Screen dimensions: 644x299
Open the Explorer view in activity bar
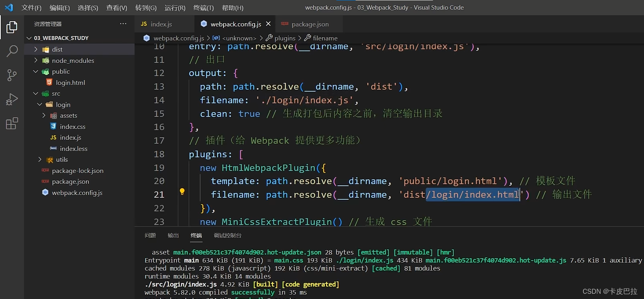tap(12, 27)
